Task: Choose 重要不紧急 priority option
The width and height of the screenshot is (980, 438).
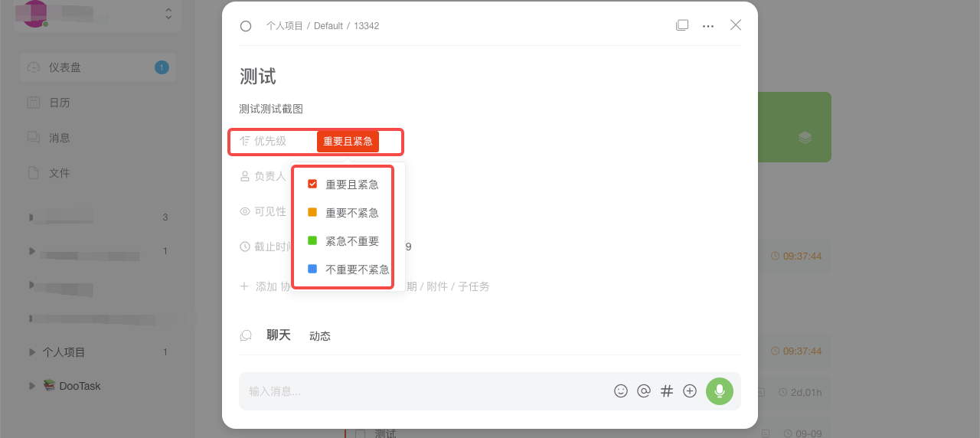Action: (x=351, y=213)
